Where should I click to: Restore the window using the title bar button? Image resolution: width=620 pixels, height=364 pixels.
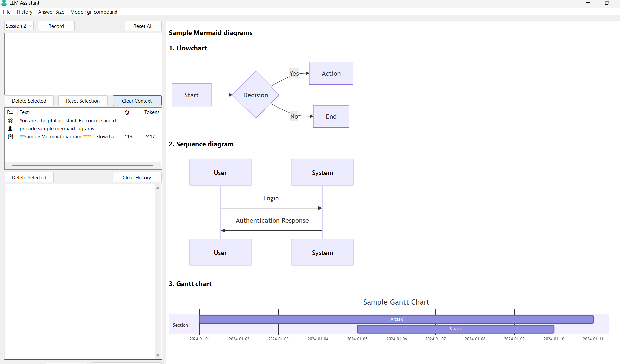coord(607,3)
